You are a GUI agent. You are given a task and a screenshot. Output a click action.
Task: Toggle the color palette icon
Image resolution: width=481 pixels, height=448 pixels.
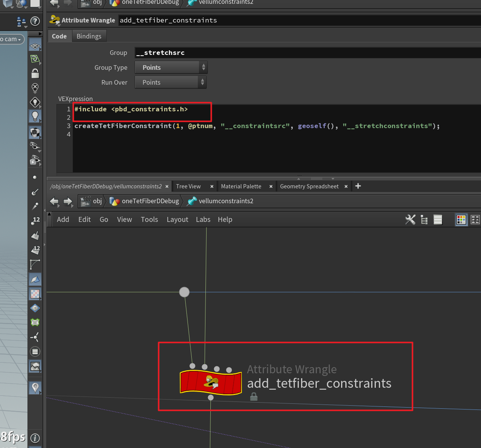461,220
